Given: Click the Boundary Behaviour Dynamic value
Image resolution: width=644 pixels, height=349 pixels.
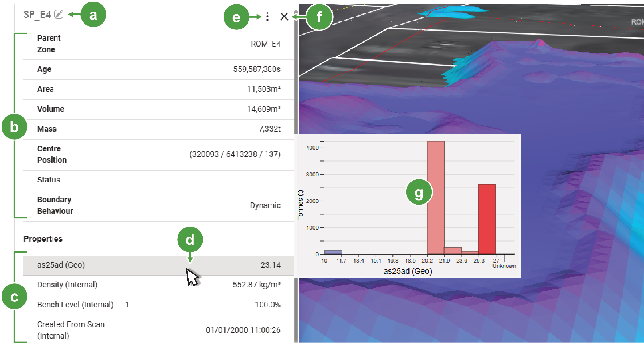Looking at the screenshot, I should pyautogui.click(x=265, y=205).
